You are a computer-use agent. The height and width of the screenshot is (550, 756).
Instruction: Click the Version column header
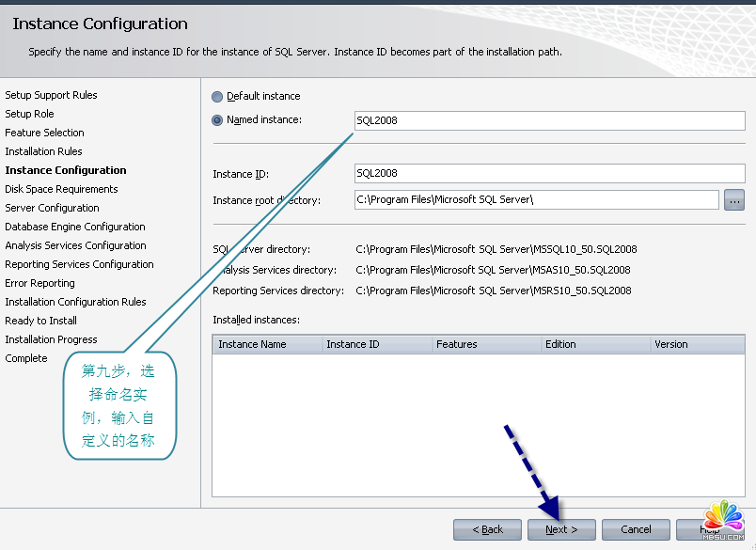pos(696,344)
